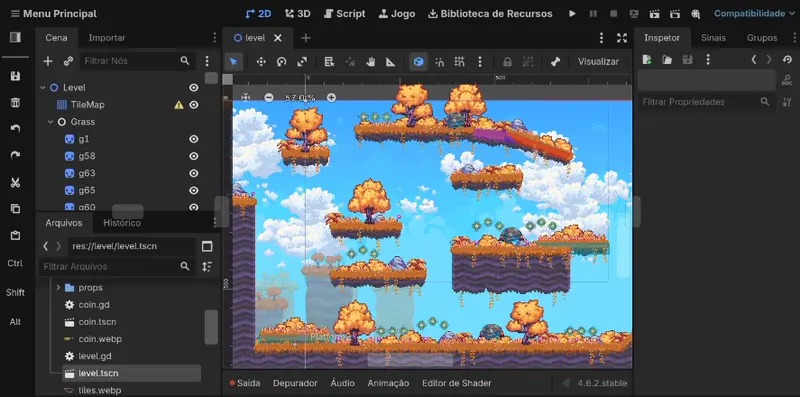Select the coin.gd file
Image resolution: width=800 pixels, height=397 pixels.
[x=94, y=305]
